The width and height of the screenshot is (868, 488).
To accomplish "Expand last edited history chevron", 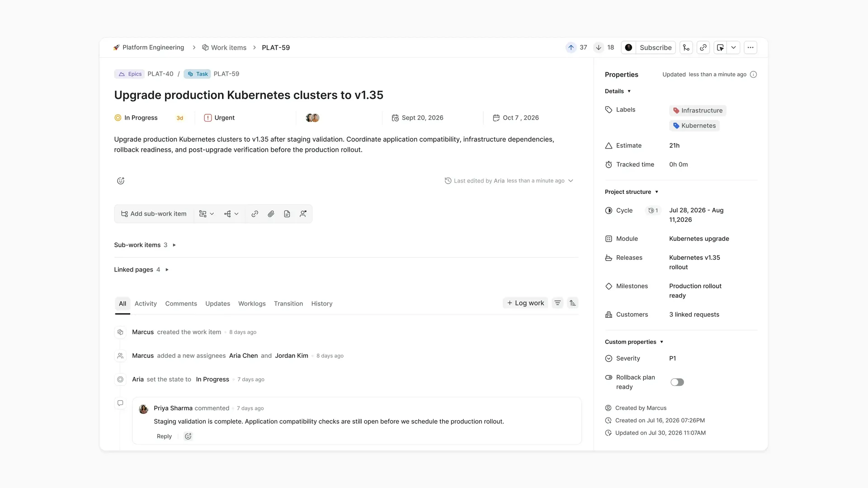I will 571,181.
